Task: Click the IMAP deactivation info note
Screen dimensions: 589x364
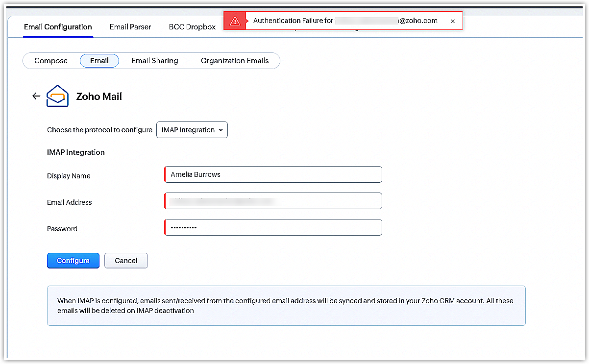Action: click(286, 306)
